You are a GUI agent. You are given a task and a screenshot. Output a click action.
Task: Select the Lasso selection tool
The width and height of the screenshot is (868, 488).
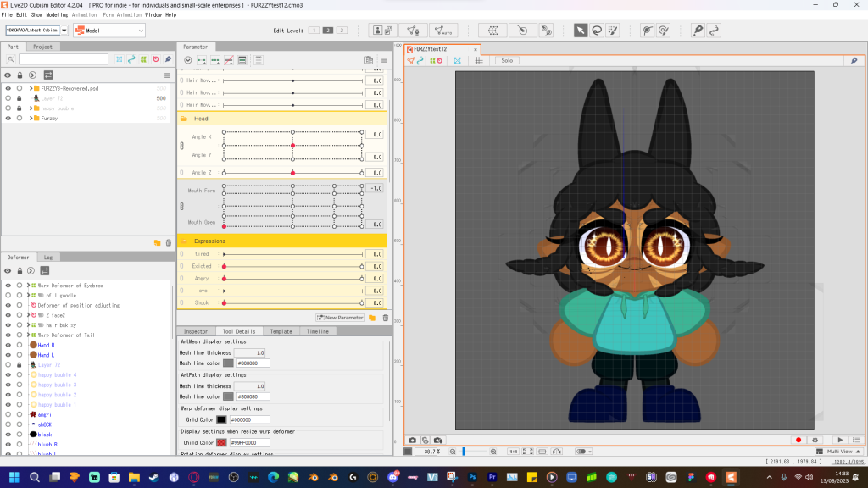coord(598,30)
